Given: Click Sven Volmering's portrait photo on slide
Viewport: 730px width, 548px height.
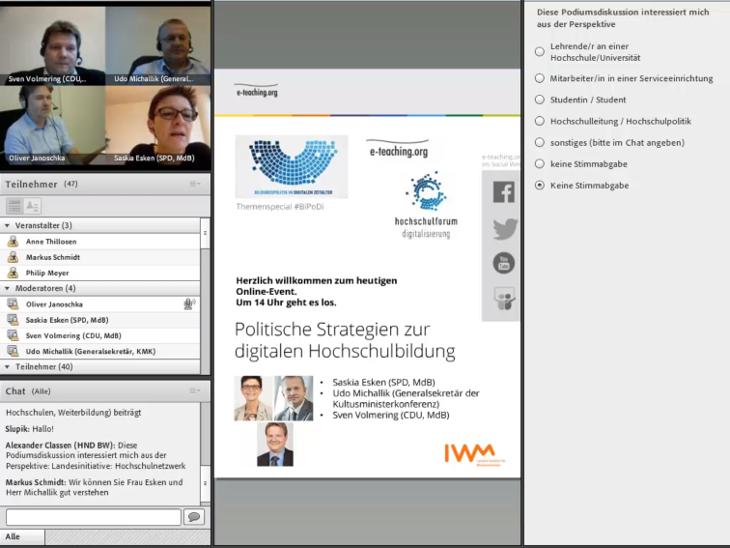Looking at the screenshot, I should pyautogui.click(x=275, y=444).
